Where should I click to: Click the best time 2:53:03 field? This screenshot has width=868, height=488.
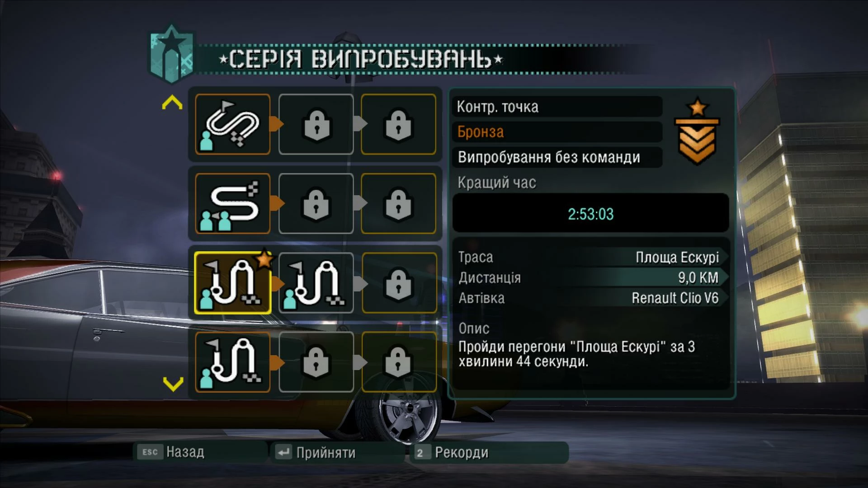591,214
